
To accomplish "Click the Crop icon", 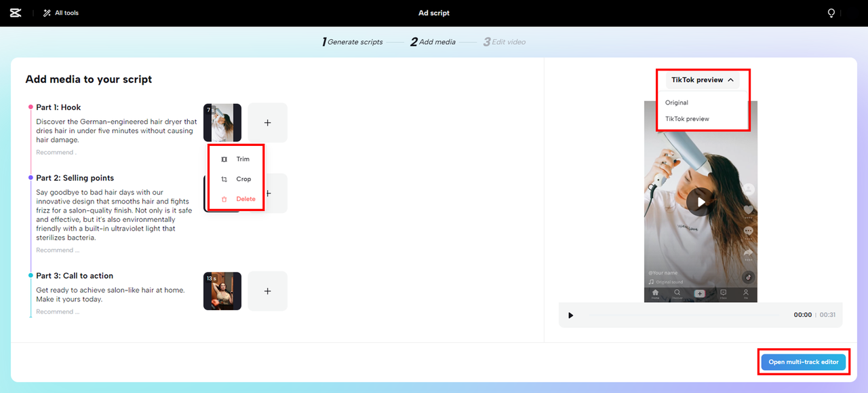I will pyautogui.click(x=224, y=179).
